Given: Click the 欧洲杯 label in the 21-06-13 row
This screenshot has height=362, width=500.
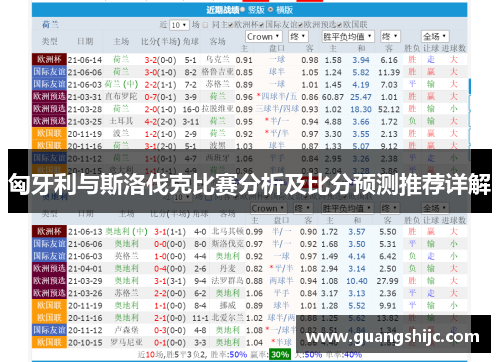Looking at the screenshot, I should (49, 231).
